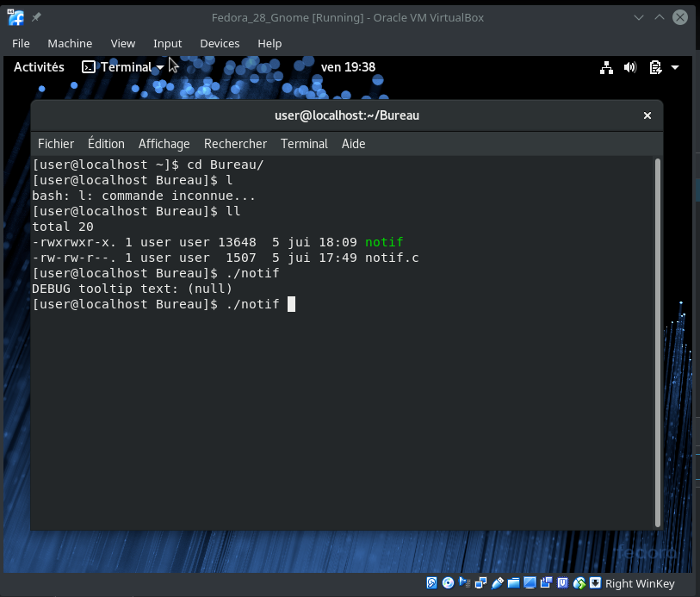Click the GNOME clipboard tray icon
The width and height of the screenshot is (700, 597).
[x=655, y=67]
